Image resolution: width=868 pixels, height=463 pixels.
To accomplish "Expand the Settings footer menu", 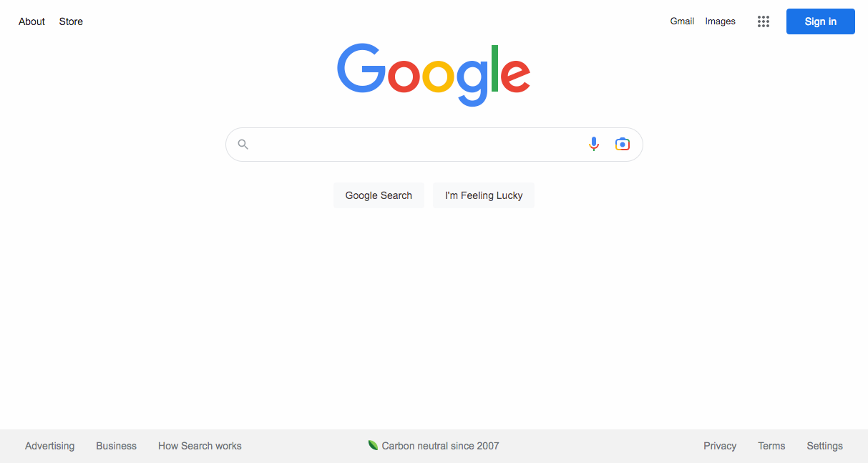I will point(824,446).
